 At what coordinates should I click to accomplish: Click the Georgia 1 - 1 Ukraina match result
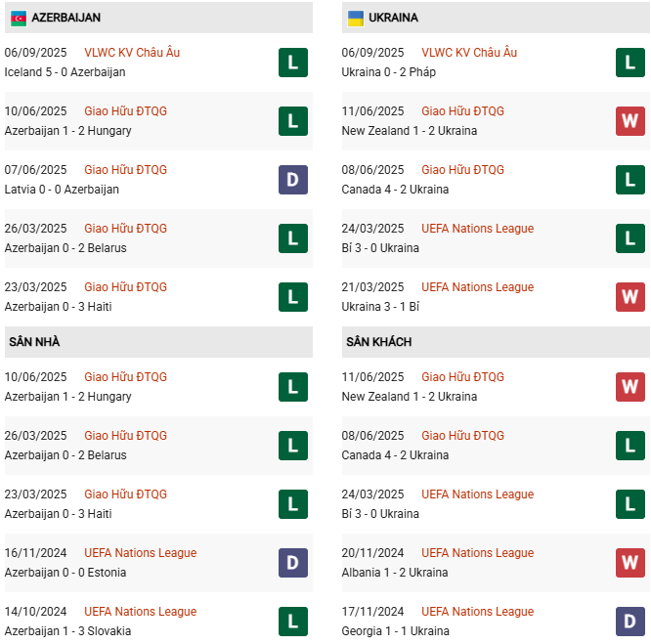(396, 631)
